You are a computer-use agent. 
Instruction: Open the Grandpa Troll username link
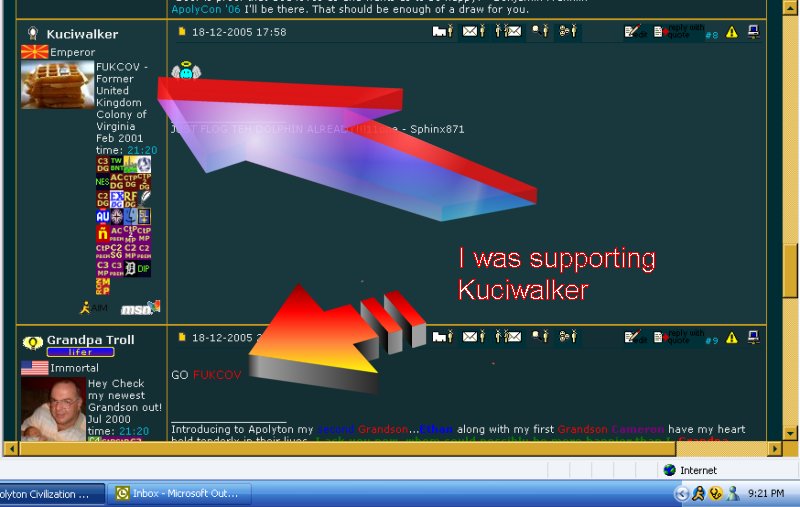point(90,340)
